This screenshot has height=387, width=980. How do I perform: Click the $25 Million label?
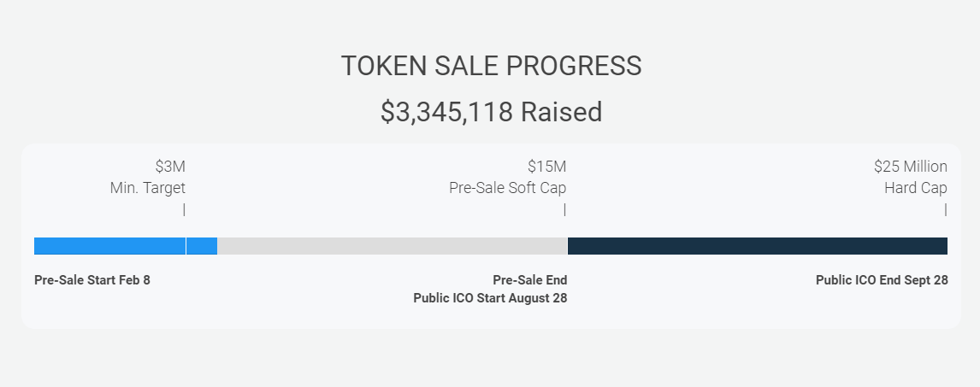point(910,166)
